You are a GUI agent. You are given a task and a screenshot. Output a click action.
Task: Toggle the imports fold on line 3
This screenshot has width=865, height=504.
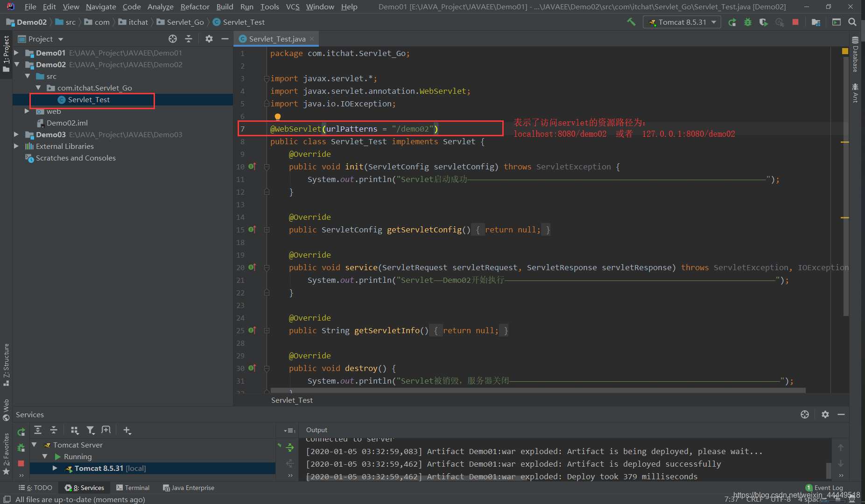(267, 78)
